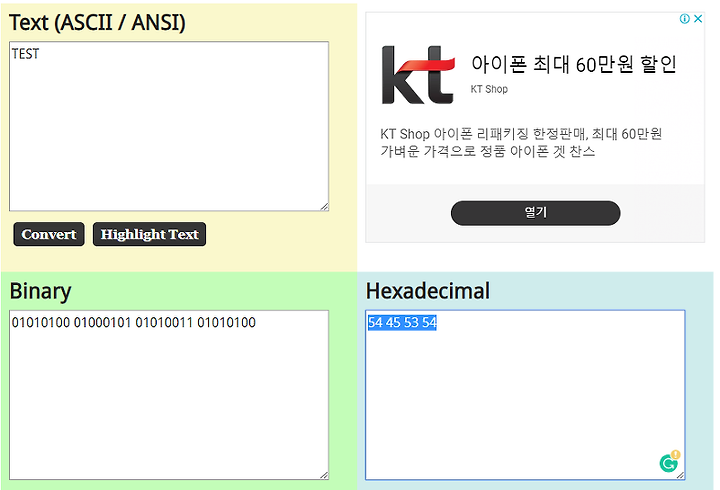Click the ad headline 아이폰 최대 60만원 할인
The width and height of the screenshot is (720, 490).
574,64
